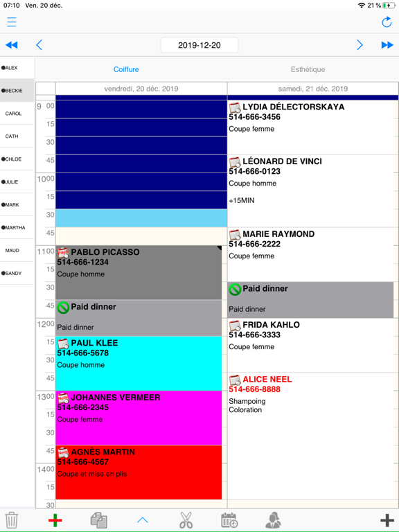Tap battery indicator in status bar
Viewport: 399px width, 532px height.
(389, 6)
